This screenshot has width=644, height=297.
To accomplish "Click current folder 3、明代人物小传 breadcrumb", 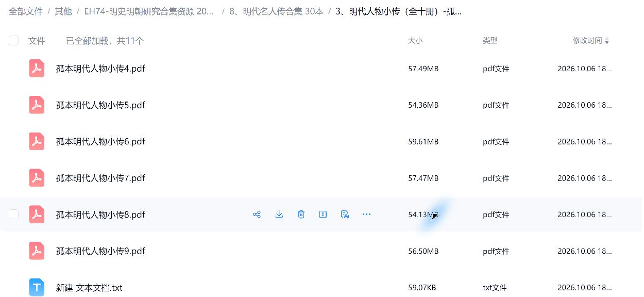I will click(x=398, y=11).
